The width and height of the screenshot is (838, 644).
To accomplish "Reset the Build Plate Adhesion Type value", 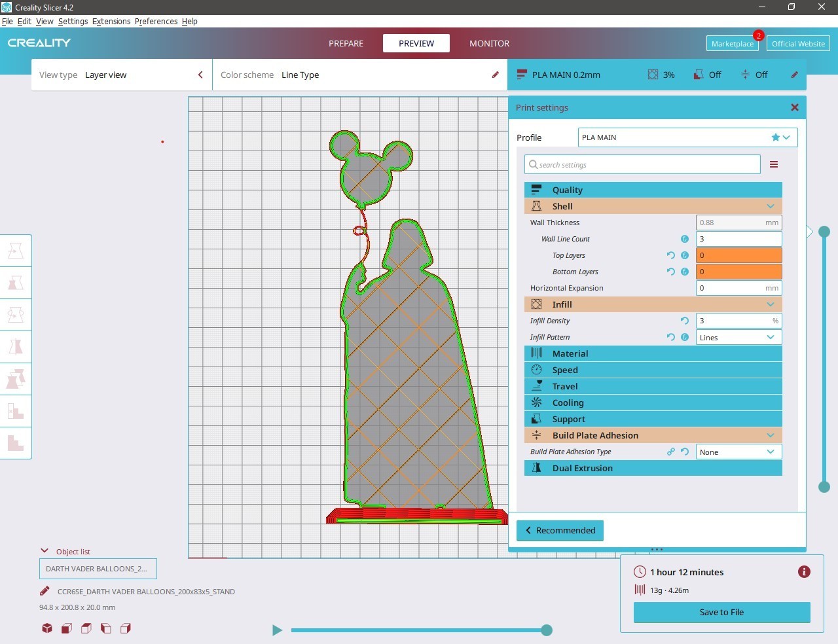I will click(x=685, y=452).
